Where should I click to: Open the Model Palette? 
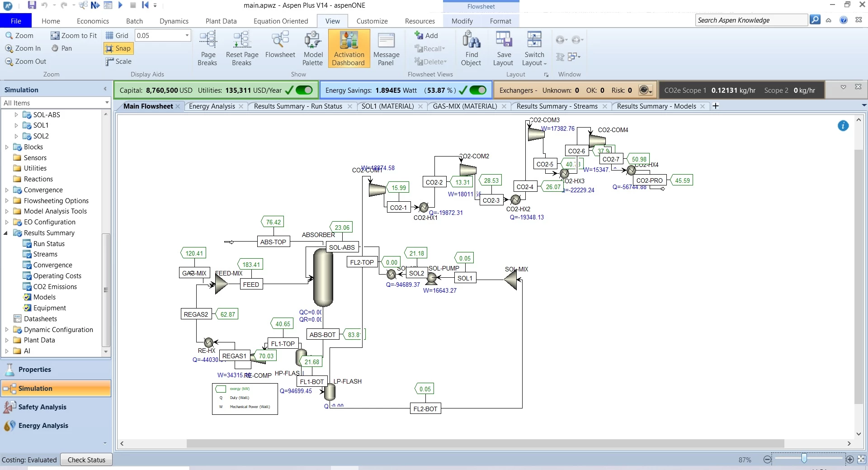coord(312,48)
